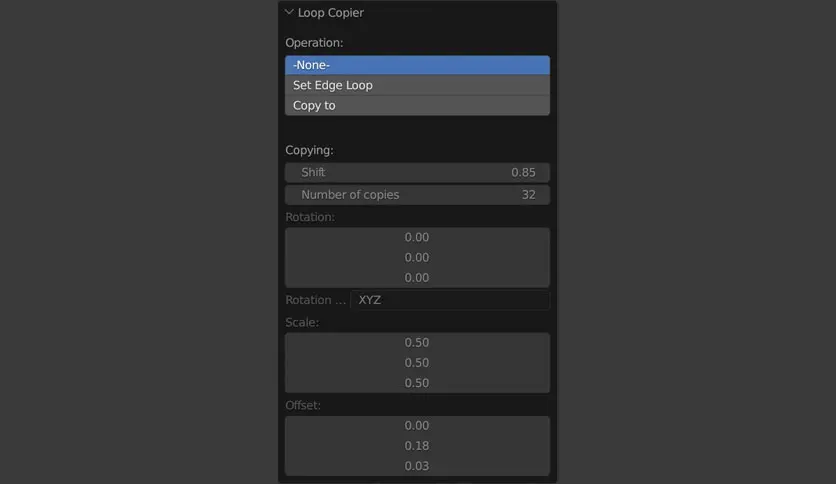Viewport: 836px width, 484px height.
Task: Click the second Scale 0.50 field
Action: (417, 362)
